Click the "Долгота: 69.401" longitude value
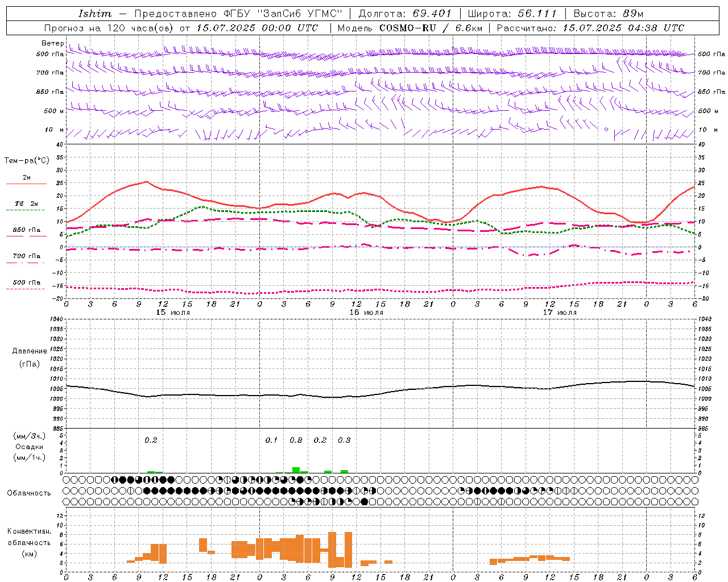 click(x=405, y=14)
